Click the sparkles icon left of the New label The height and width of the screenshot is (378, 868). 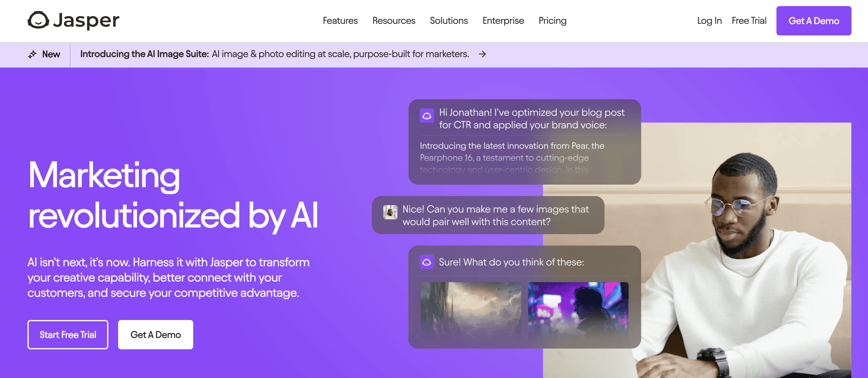coord(33,54)
